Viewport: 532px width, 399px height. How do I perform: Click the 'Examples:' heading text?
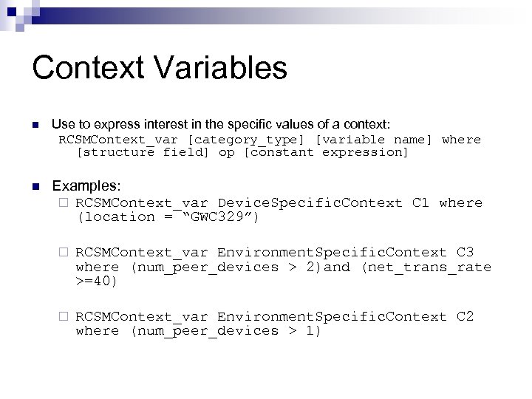[x=86, y=185]
